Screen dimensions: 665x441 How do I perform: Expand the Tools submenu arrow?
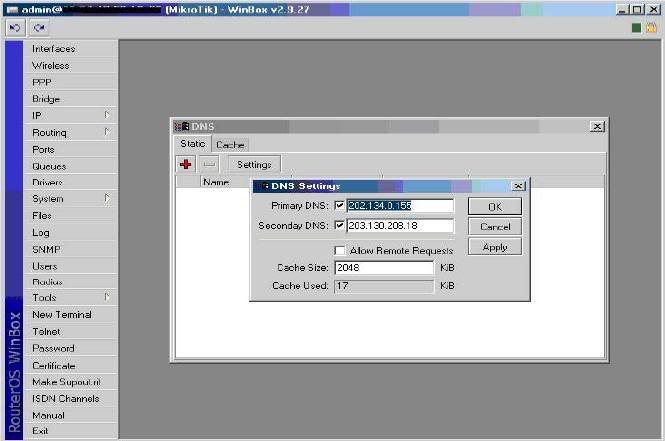click(107, 297)
